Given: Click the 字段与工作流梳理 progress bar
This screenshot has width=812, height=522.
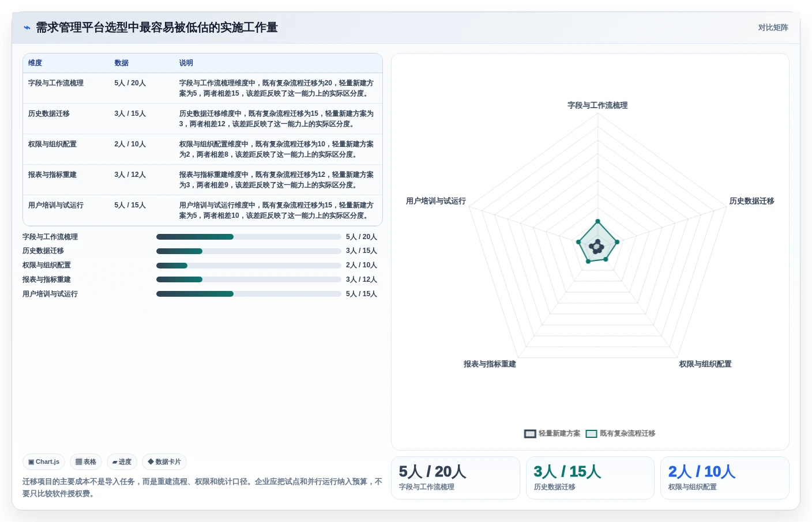Looking at the screenshot, I should click(x=249, y=237).
